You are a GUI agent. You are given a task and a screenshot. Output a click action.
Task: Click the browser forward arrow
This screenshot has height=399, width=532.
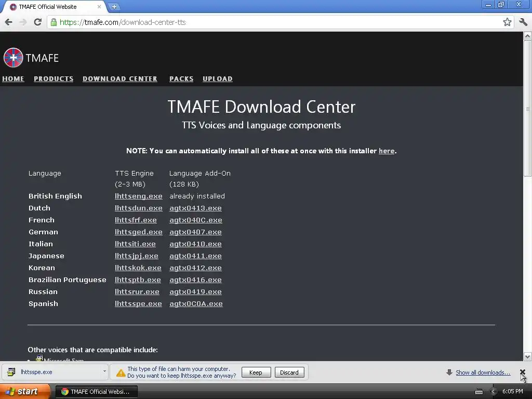click(23, 22)
